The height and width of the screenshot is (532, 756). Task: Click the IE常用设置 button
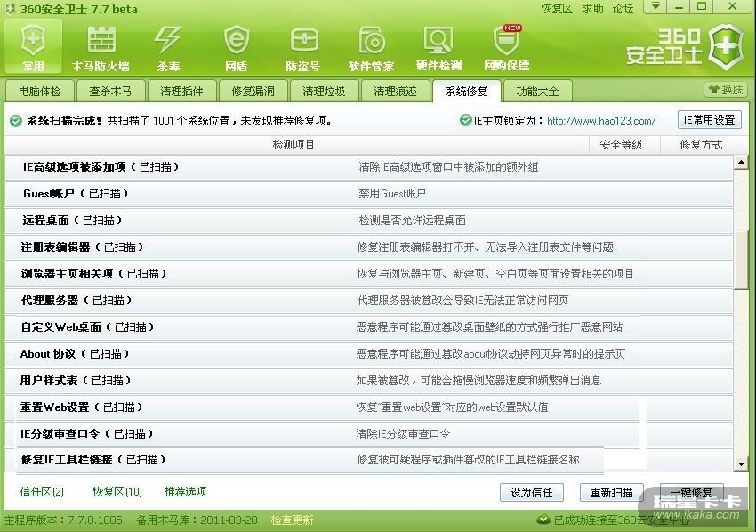point(709,119)
